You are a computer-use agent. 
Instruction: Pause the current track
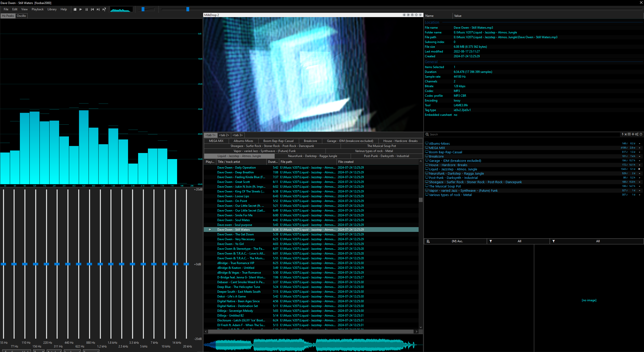87,9
